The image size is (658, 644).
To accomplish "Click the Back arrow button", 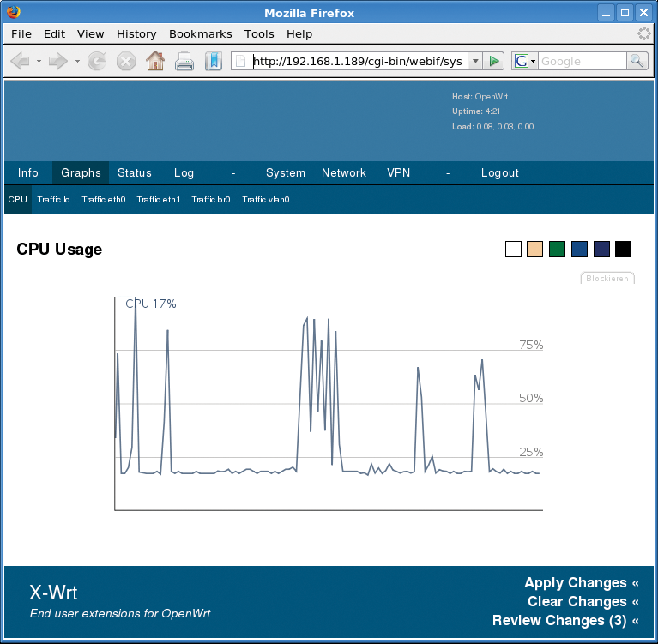I will (x=20, y=61).
